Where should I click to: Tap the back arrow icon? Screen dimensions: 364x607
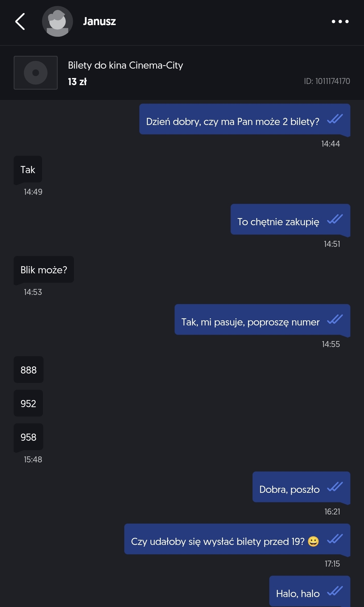[x=20, y=21]
